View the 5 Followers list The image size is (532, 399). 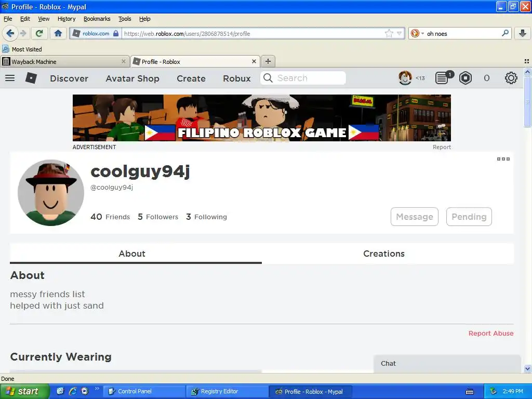pyautogui.click(x=158, y=217)
